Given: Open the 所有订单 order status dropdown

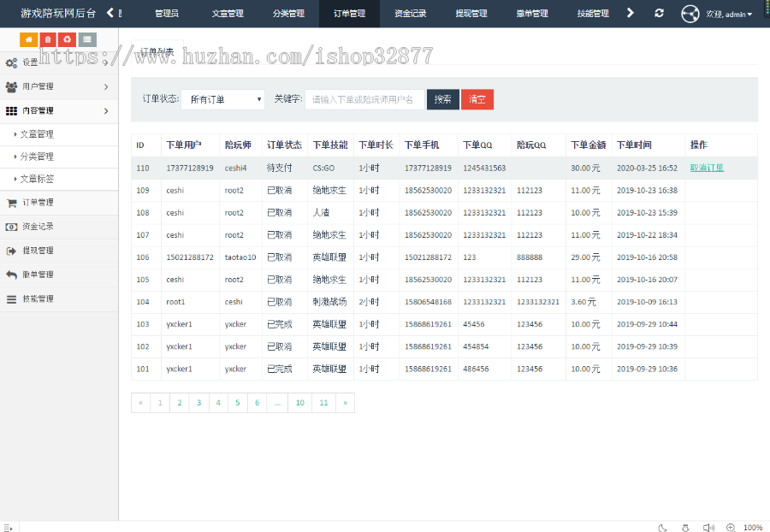Looking at the screenshot, I should coord(222,99).
